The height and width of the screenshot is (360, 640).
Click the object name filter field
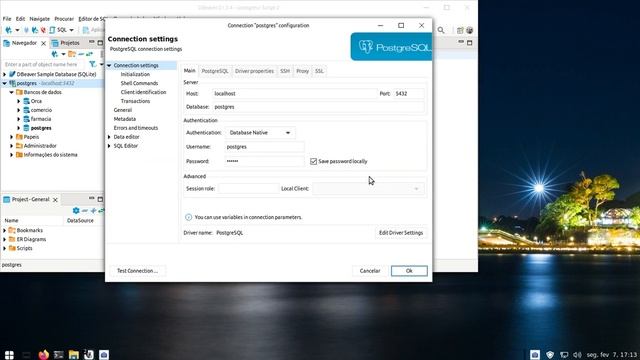click(43, 64)
